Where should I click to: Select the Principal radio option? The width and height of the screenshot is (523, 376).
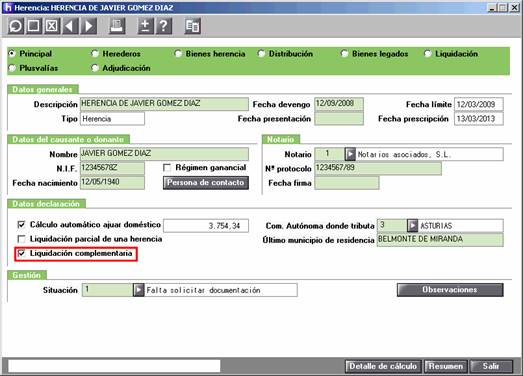[x=12, y=53]
